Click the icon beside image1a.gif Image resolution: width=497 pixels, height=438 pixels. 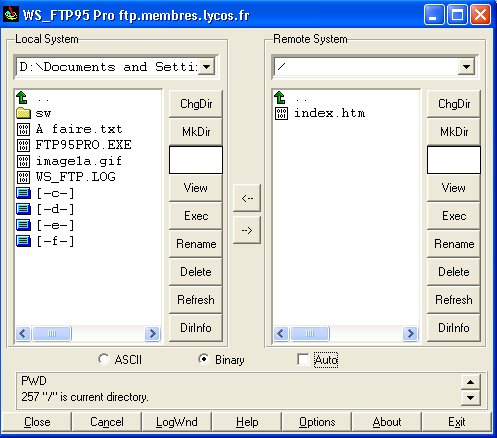coord(23,161)
